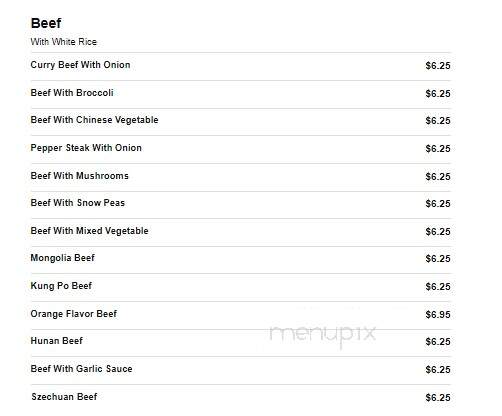
Task: Click the With White Rice subtitle
Action: click(64, 42)
